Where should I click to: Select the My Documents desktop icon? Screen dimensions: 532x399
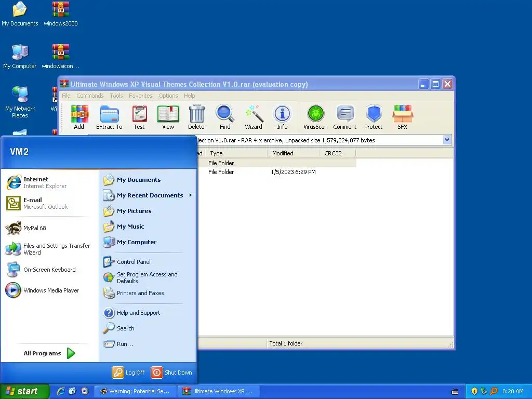pyautogui.click(x=20, y=14)
